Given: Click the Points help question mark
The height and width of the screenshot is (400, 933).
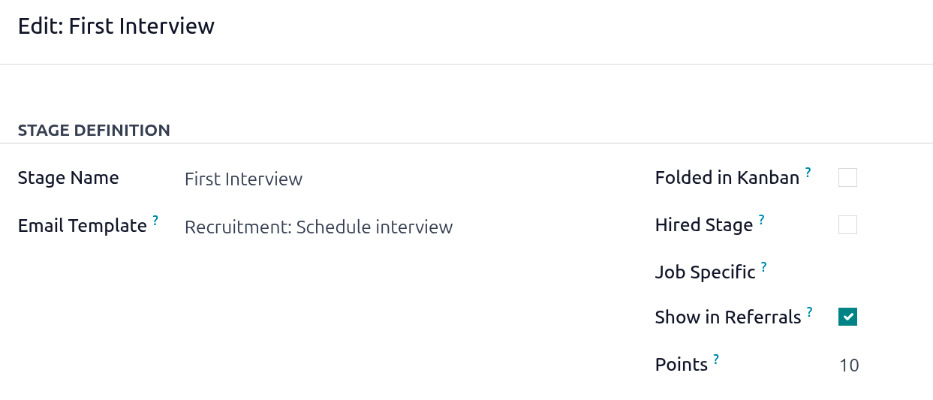Looking at the screenshot, I should point(717,359).
